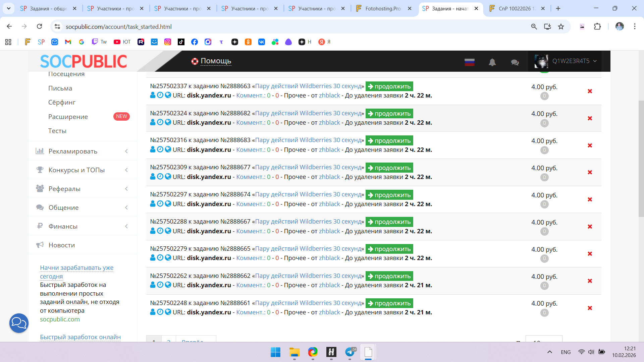The image size is (644, 362).
Task: Click Telegram icon in the Windows taskbar
Action: coord(350,352)
